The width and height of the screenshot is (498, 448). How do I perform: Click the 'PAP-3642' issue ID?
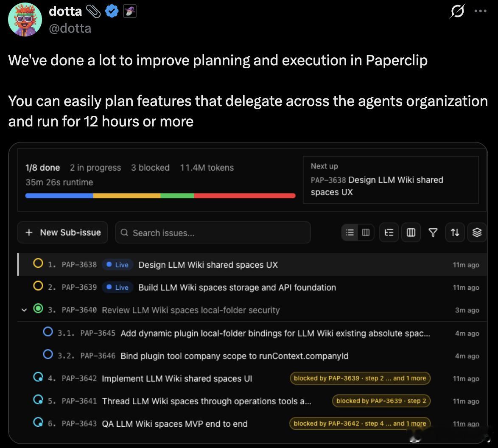pyautogui.click(x=79, y=378)
